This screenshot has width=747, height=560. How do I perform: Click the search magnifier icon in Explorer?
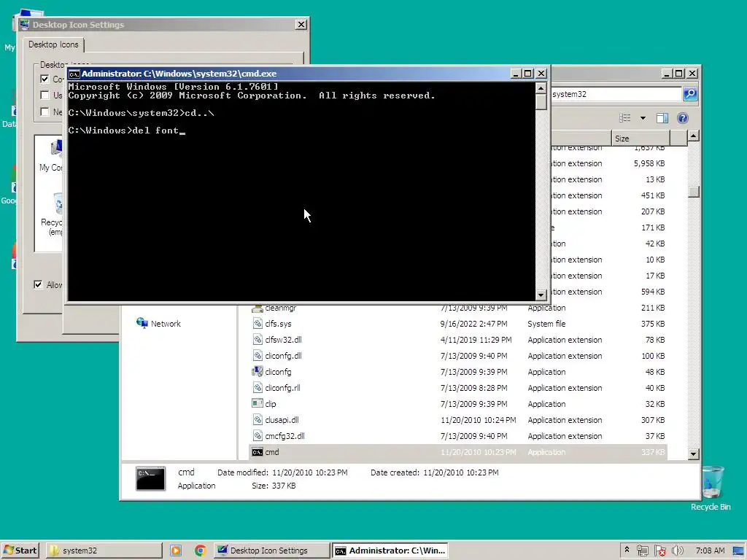690,94
